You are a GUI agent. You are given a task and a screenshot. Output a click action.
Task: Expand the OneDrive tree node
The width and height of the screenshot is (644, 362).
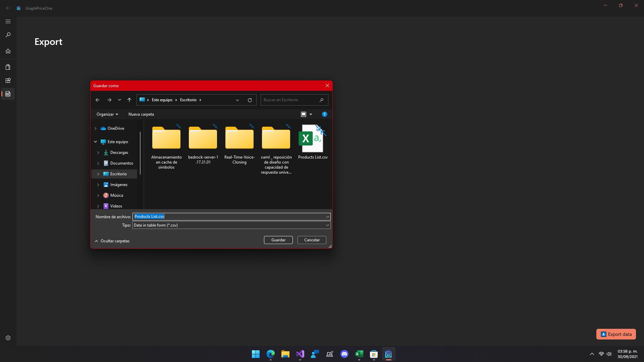click(x=95, y=128)
